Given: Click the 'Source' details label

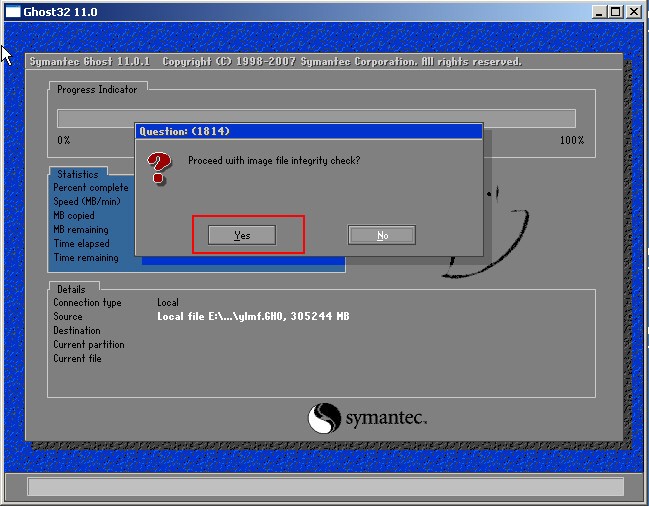Looking at the screenshot, I should pyautogui.click(x=68, y=317).
